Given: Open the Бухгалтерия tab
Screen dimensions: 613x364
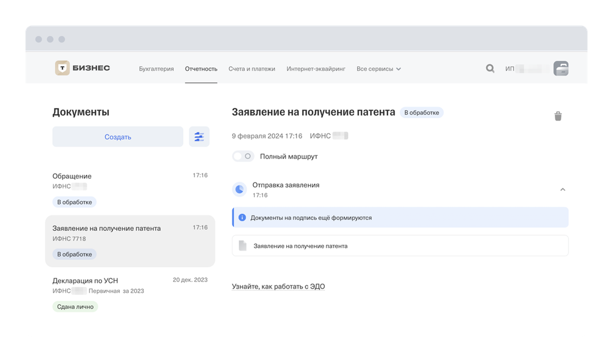Looking at the screenshot, I should [156, 69].
